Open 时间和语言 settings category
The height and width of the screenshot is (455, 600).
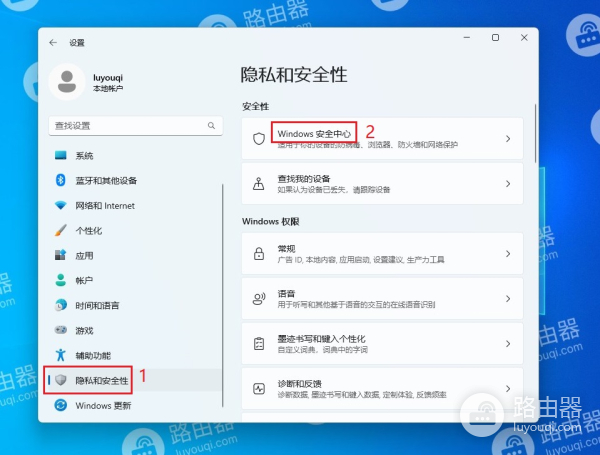point(97,305)
